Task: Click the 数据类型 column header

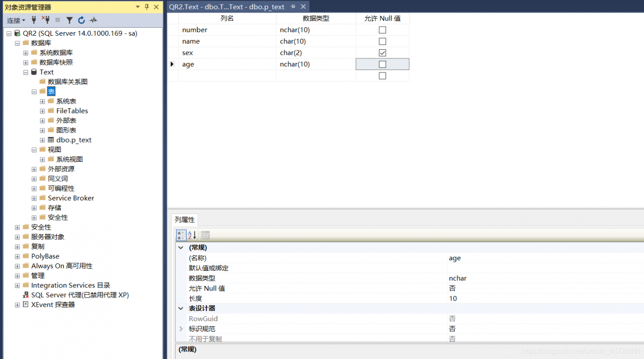Action: 316,18
